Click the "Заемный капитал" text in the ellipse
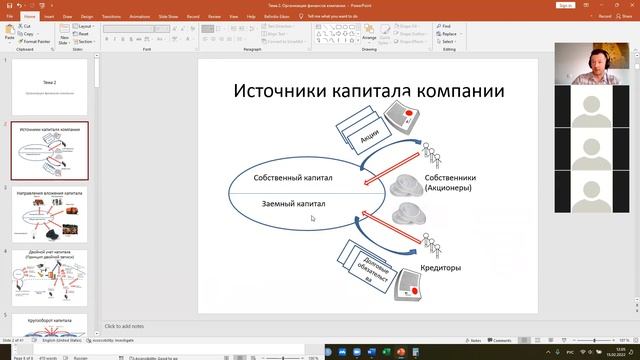 tap(293, 204)
